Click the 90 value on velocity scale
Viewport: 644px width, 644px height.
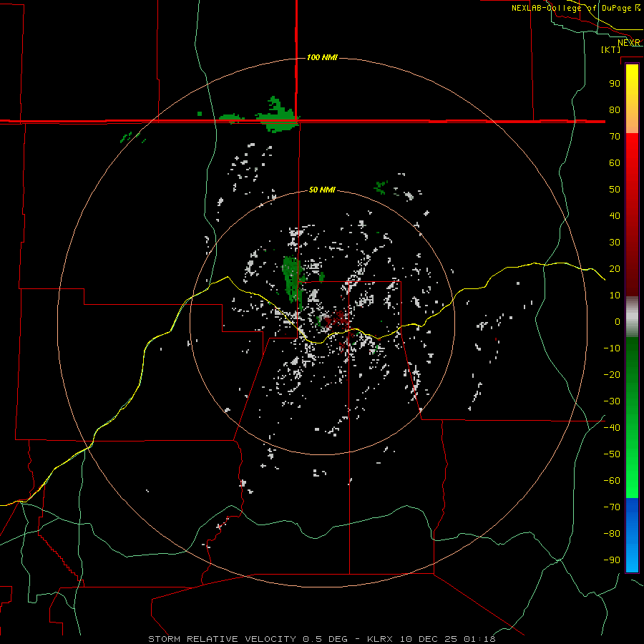pos(615,84)
